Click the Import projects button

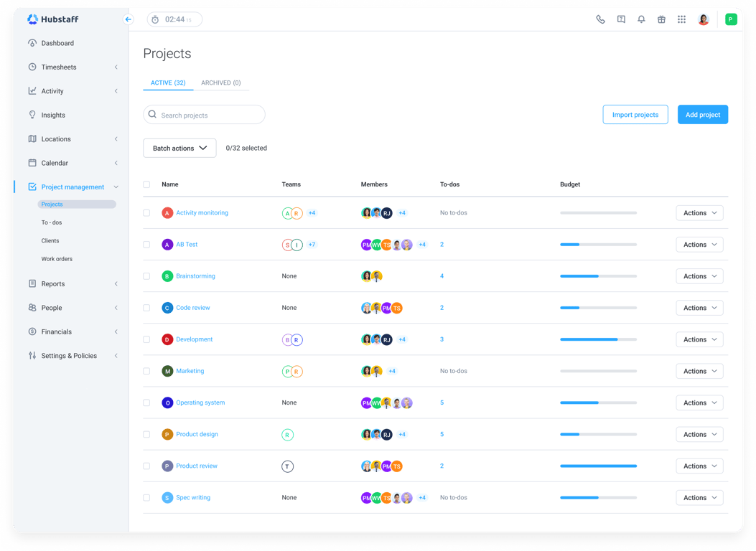click(x=635, y=115)
